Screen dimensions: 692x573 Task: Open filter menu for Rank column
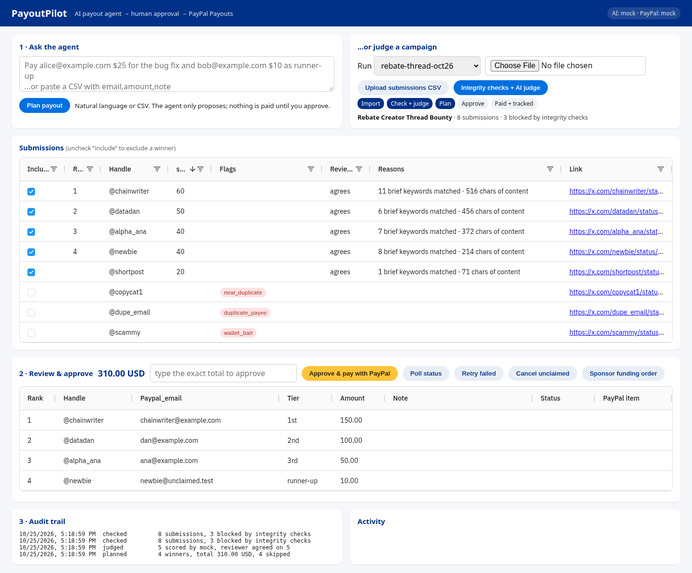click(x=90, y=169)
